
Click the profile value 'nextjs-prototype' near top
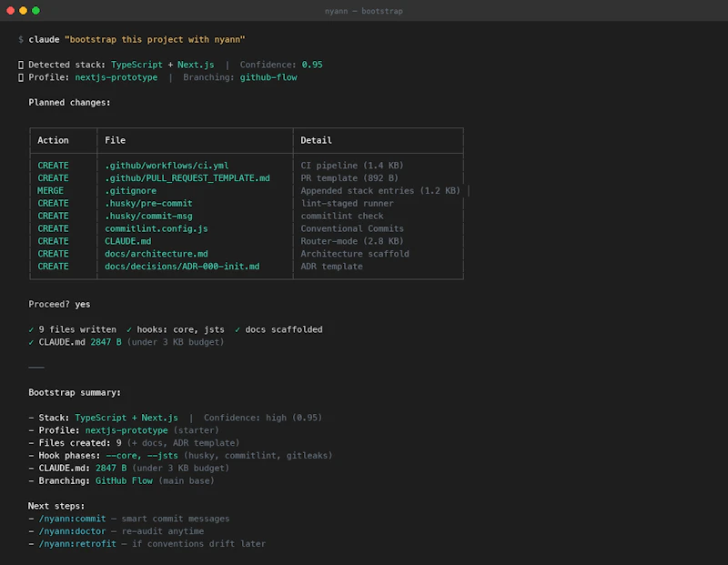116,77
